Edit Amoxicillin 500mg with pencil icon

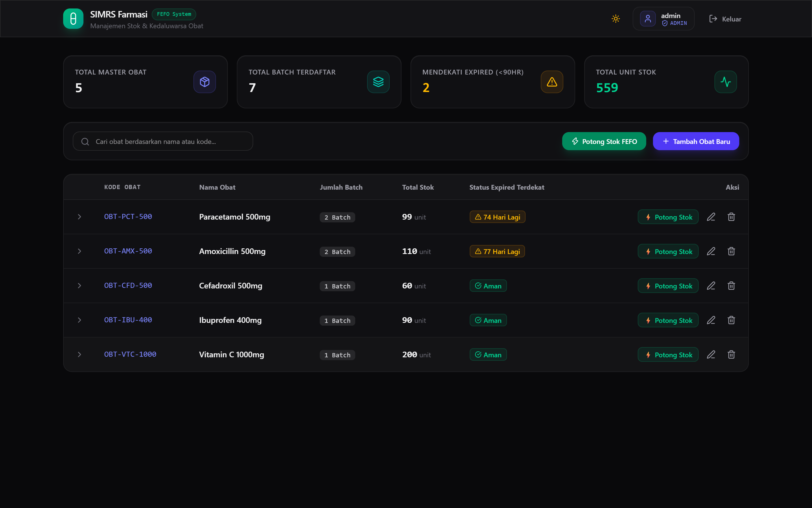(711, 251)
